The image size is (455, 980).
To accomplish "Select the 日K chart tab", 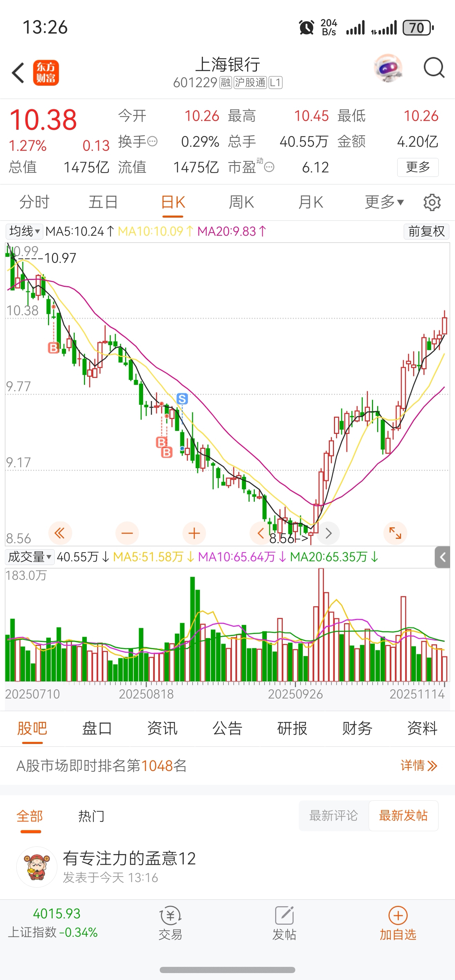I will click(173, 202).
